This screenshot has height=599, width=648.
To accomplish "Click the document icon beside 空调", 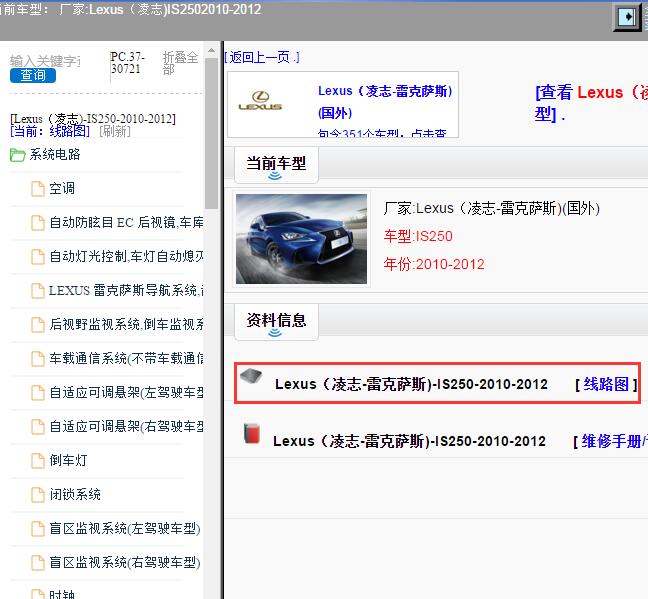I will click(x=38, y=189).
